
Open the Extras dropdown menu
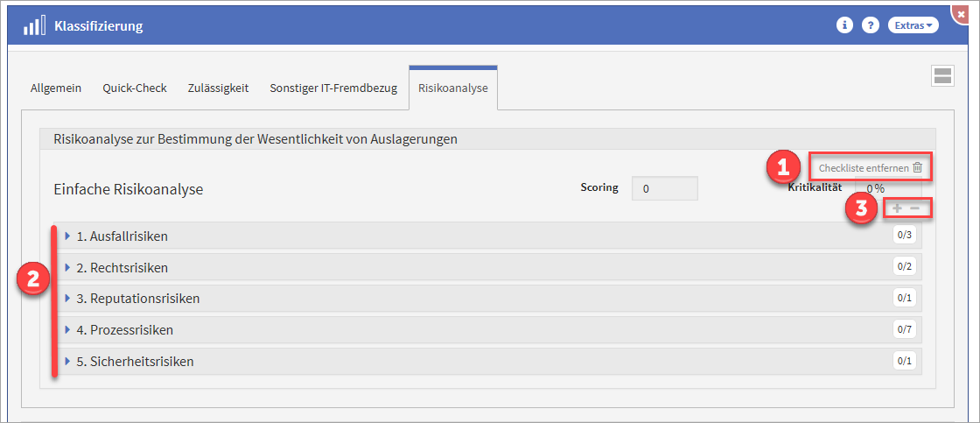(913, 25)
